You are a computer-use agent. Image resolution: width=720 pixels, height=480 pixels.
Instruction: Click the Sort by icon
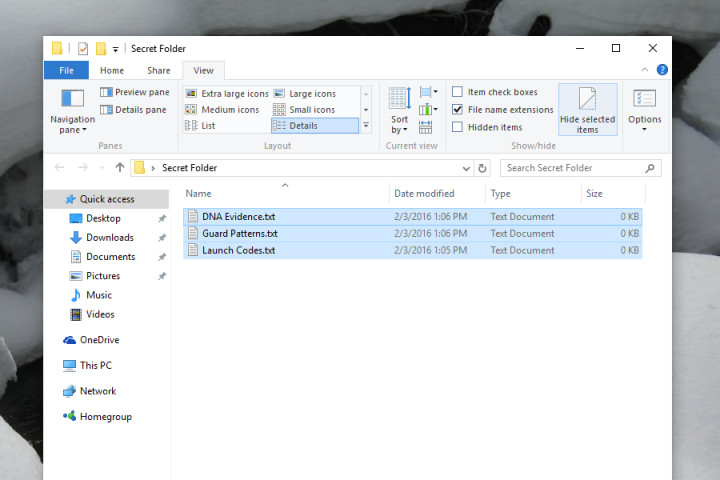(x=399, y=99)
